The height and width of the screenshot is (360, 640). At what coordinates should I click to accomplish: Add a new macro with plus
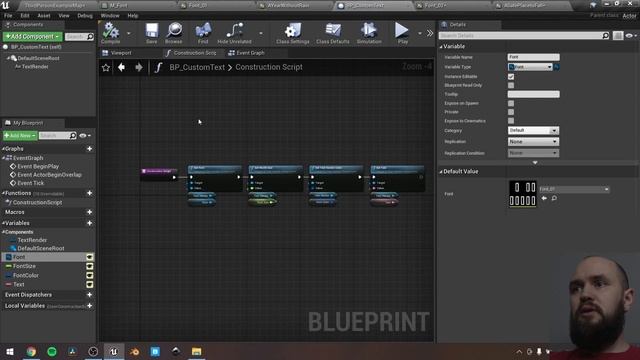pos(89,212)
